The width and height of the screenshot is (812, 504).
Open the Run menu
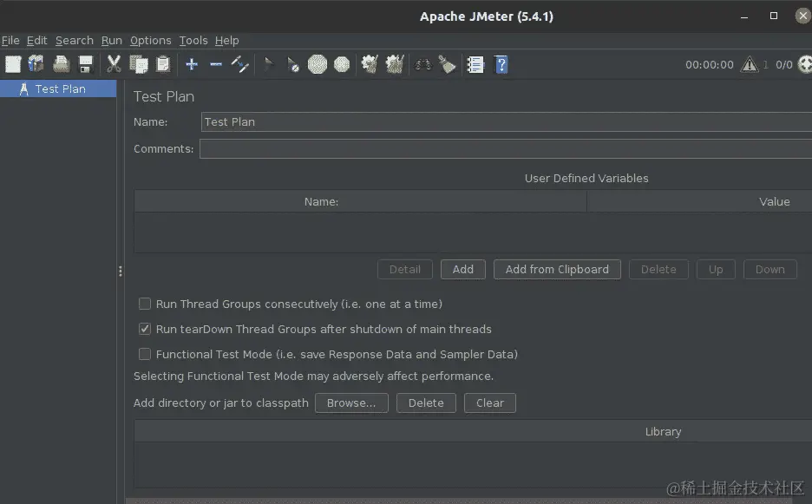(111, 40)
